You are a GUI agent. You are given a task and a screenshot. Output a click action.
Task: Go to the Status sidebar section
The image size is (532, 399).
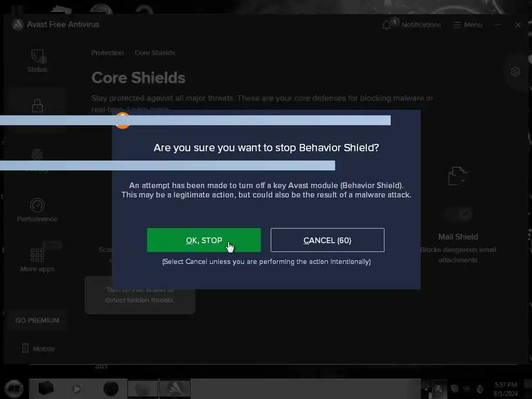pos(37,61)
